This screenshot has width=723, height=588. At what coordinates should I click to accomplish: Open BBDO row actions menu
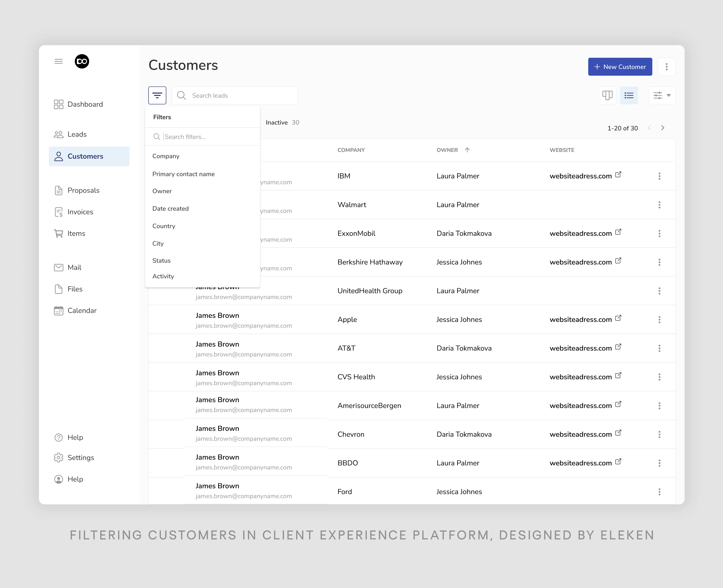pyautogui.click(x=659, y=463)
